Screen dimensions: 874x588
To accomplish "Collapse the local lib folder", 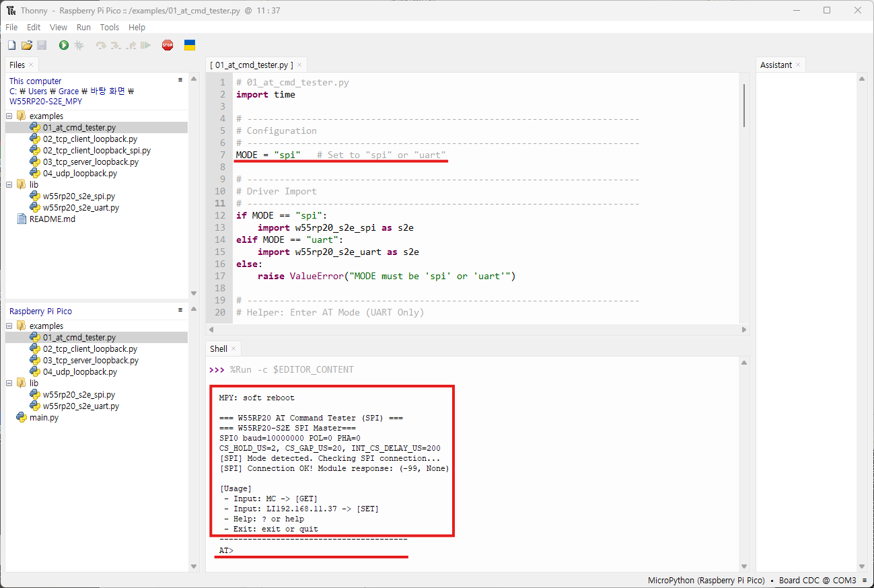I will [9, 184].
